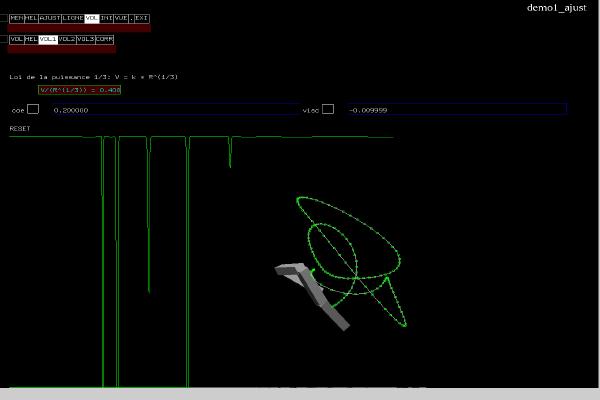Toggle the visc checkbox
The image size is (600, 400).
pyautogui.click(x=328, y=109)
